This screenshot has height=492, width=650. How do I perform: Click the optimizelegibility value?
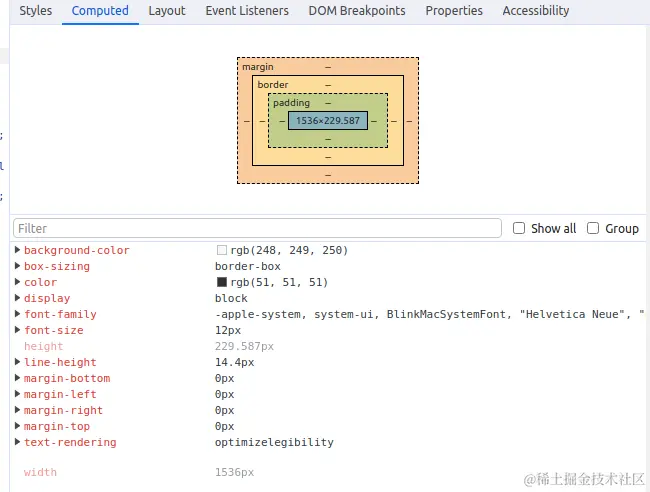[x=274, y=442]
